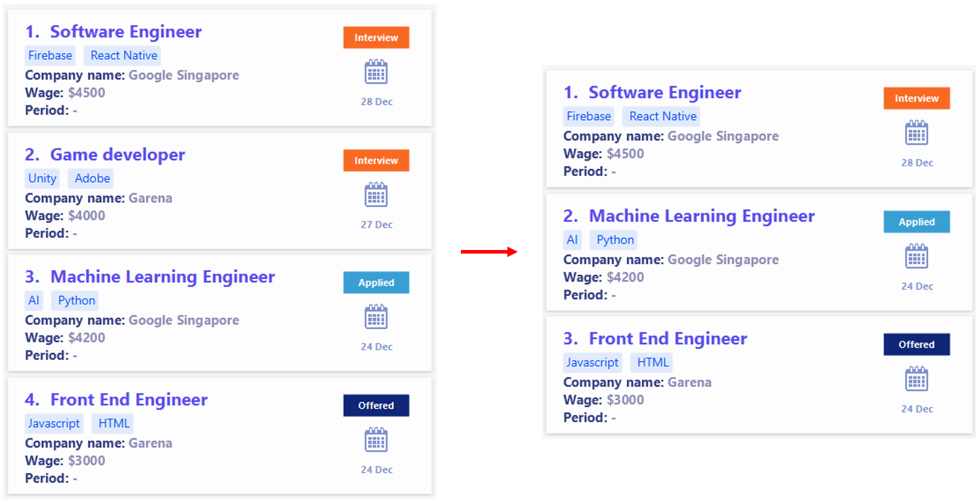Click calendar icon on left Software Engineer card
This screenshot has width=980, height=503.
click(x=376, y=72)
